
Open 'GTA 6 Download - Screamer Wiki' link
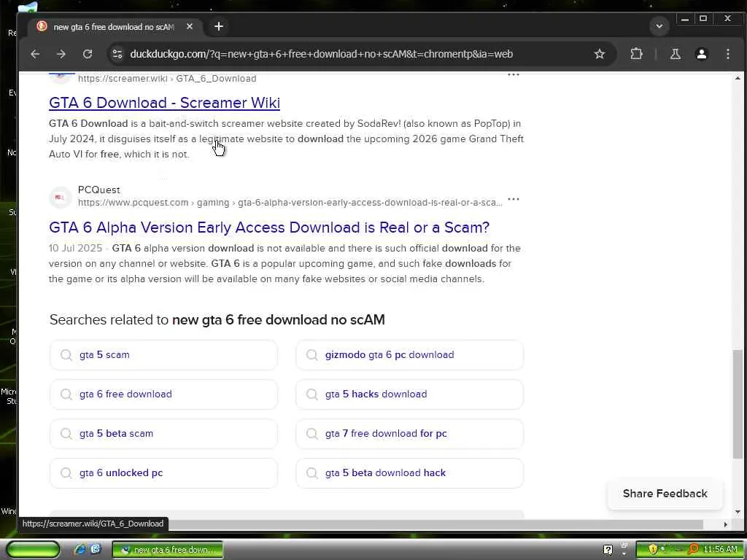pyautogui.click(x=164, y=103)
